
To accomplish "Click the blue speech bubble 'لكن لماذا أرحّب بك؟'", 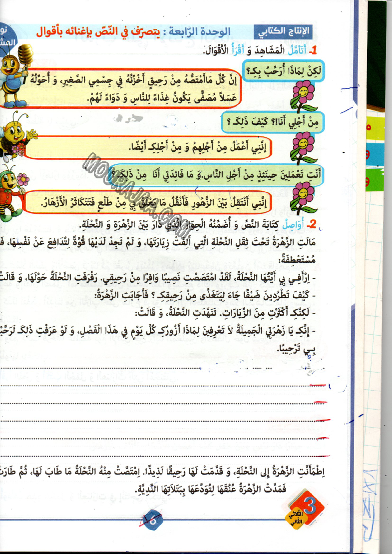I will tap(283, 70).
